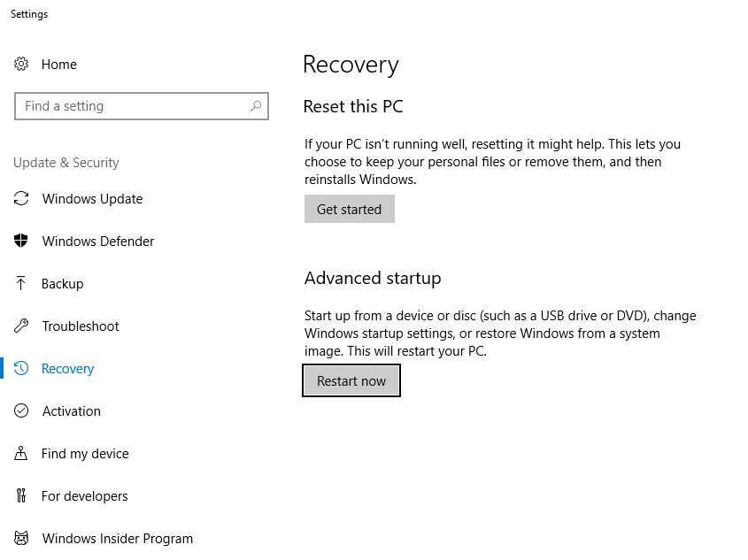Click the search magnifier icon
748x560 pixels.
[x=256, y=106]
